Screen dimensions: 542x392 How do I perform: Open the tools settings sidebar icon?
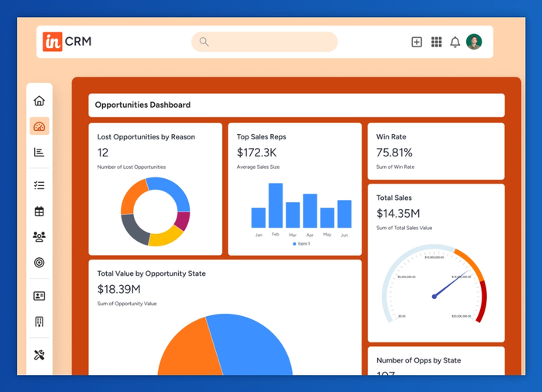click(39, 355)
